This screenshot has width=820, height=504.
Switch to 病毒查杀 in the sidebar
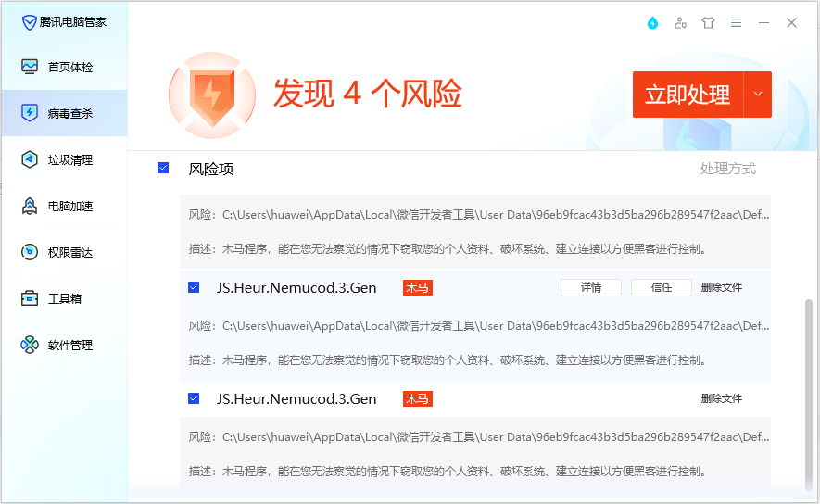tap(64, 113)
